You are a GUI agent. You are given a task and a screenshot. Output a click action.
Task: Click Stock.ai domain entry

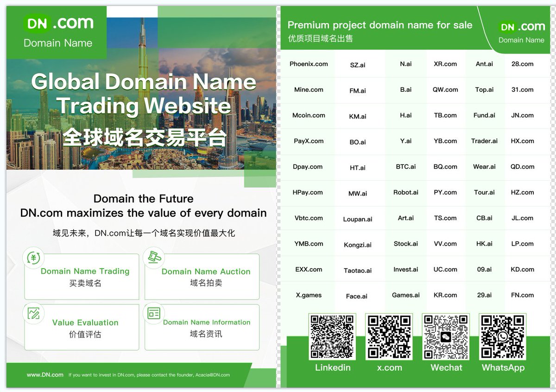coord(406,244)
